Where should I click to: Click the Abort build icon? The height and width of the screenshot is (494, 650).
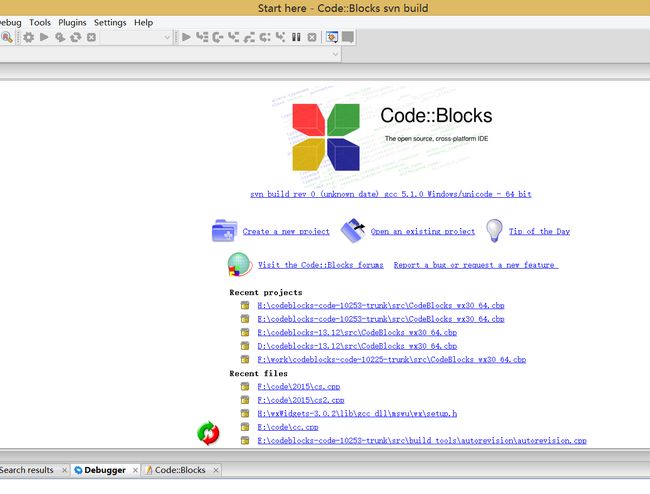[x=91, y=37]
